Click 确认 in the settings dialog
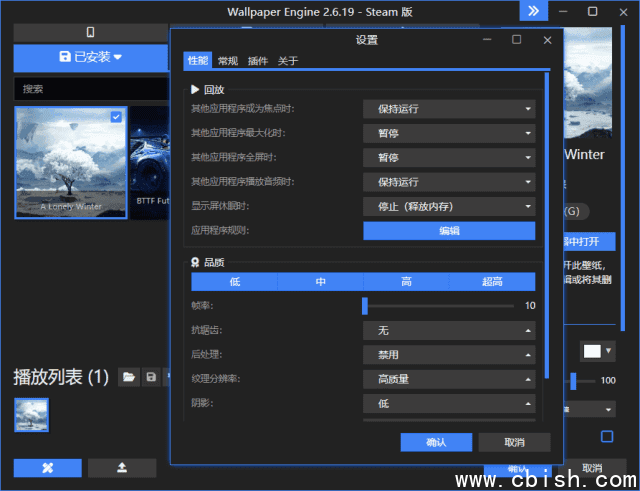This screenshot has width=640, height=491. tap(436, 442)
